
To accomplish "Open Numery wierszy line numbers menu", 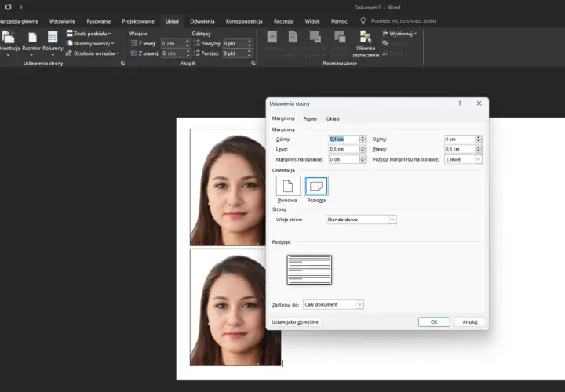I will click(x=90, y=43).
